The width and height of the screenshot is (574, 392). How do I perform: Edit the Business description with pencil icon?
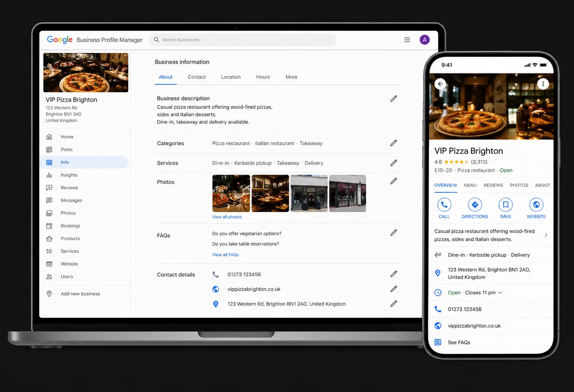point(394,99)
